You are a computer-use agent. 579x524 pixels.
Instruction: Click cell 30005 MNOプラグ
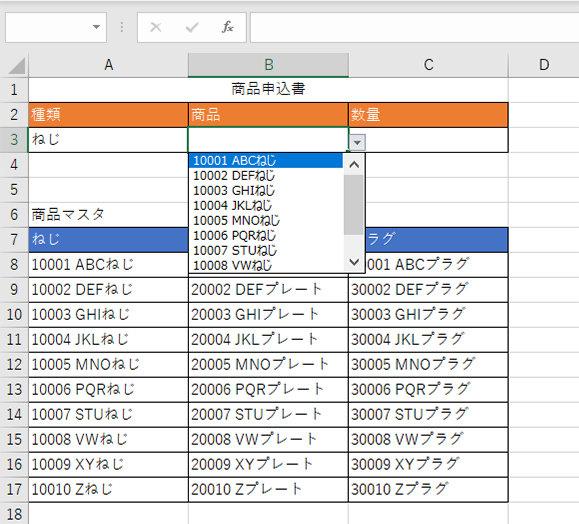pos(428,364)
